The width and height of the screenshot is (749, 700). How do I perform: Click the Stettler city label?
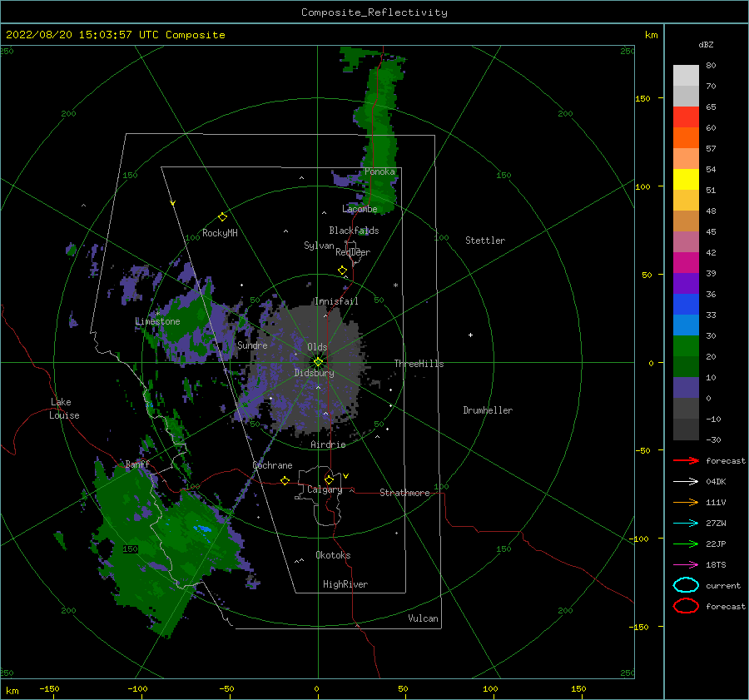point(485,241)
